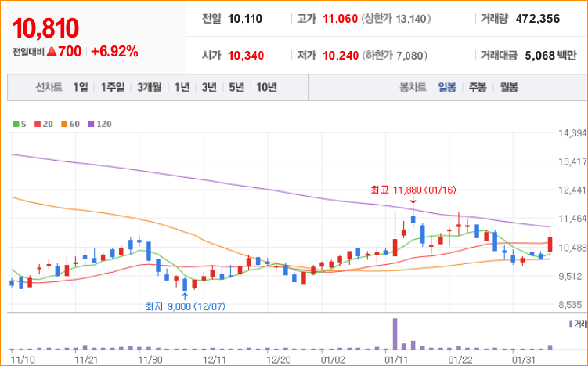Click the 선차트 label

pos(49,88)
